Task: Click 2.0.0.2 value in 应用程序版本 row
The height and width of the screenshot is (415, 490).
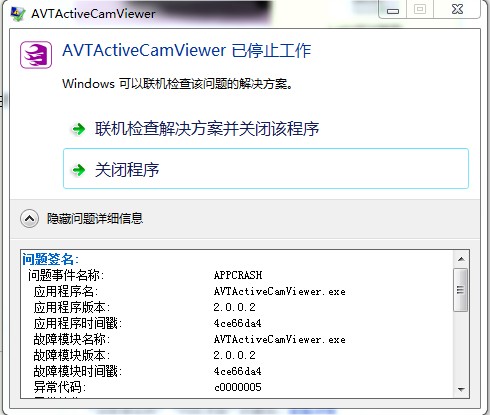Action: point(235,307)
